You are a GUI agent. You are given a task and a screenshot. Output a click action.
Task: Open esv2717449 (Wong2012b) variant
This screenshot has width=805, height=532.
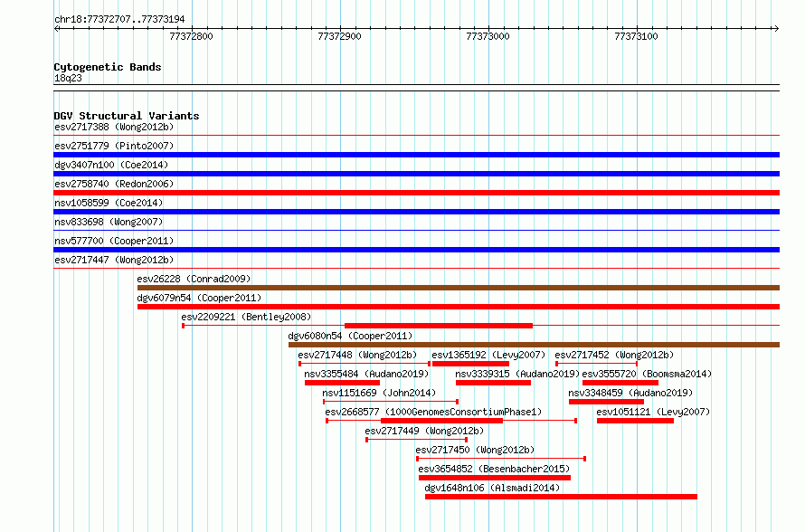click(424, 431)
